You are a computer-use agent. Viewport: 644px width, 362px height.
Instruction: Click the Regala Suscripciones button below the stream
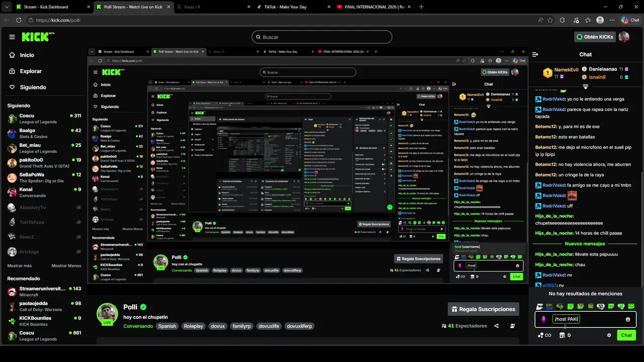pyautogui.click(x=483, y=309)
